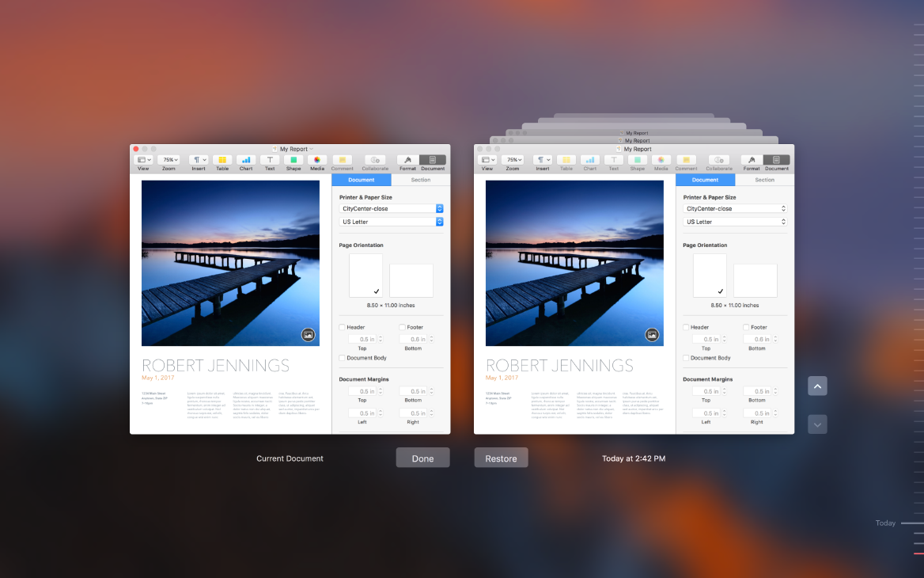The image size is (924, 578).
Task: Click Collaborate icon in current document toolbar
Action: [x=375, y=160]
